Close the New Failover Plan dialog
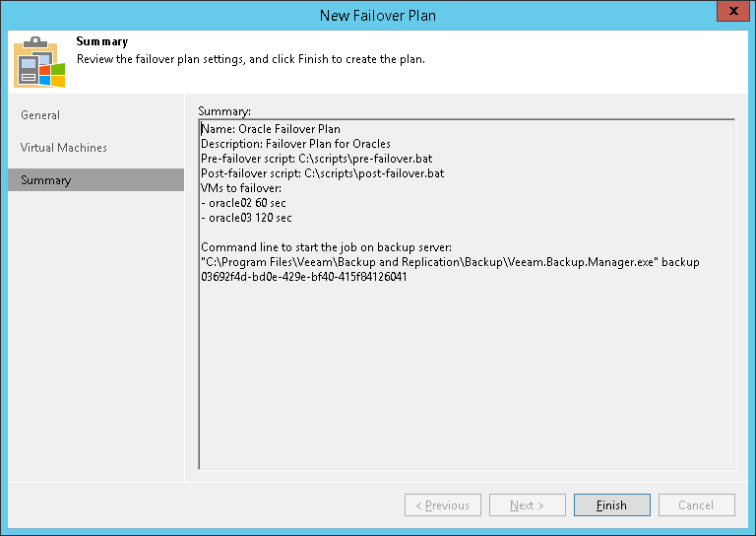The height and width of the screenshot is (536, 756). point(729,13)
